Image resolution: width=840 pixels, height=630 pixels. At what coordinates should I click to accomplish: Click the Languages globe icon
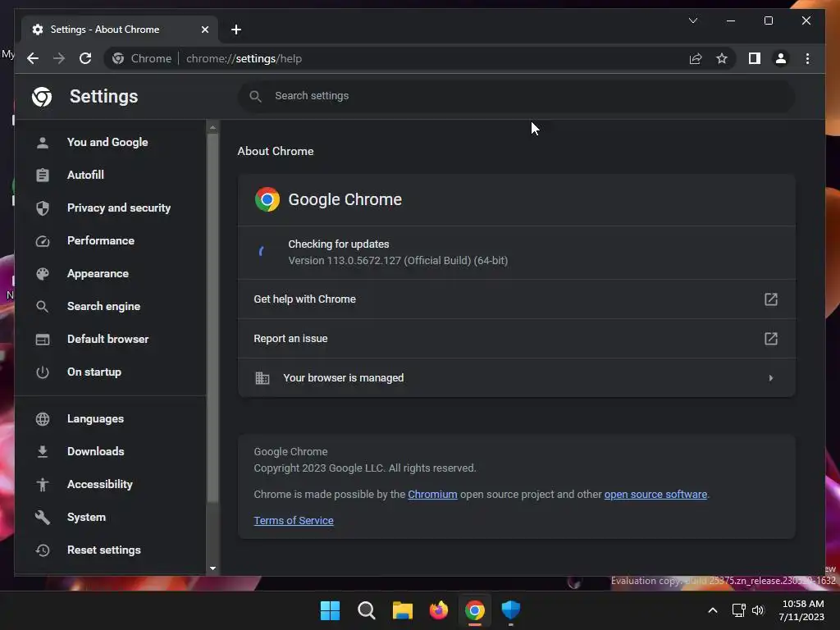click(43, 419)
